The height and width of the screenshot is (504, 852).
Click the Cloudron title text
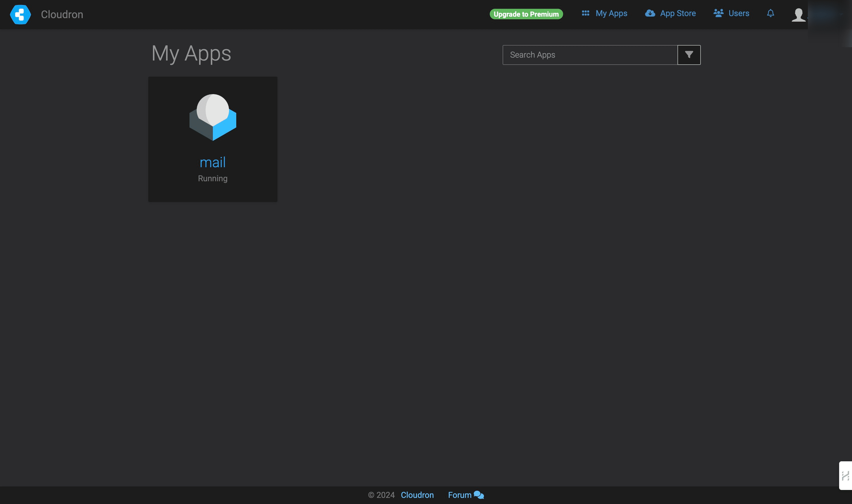pyautogui.click(x=62, y=14)
